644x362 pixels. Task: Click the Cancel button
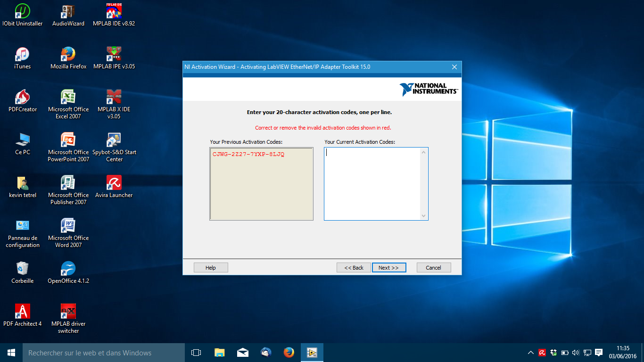click(434, 268)
